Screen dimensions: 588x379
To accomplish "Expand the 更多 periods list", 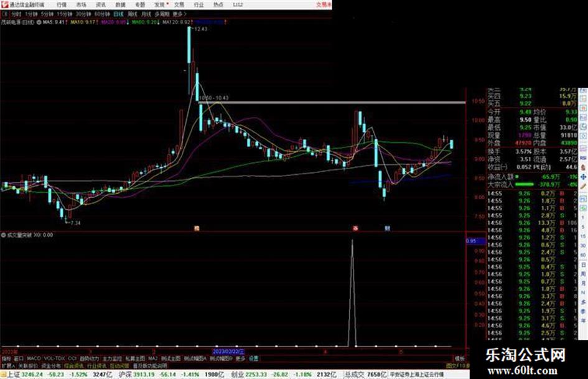I will (x=179, y=14).
